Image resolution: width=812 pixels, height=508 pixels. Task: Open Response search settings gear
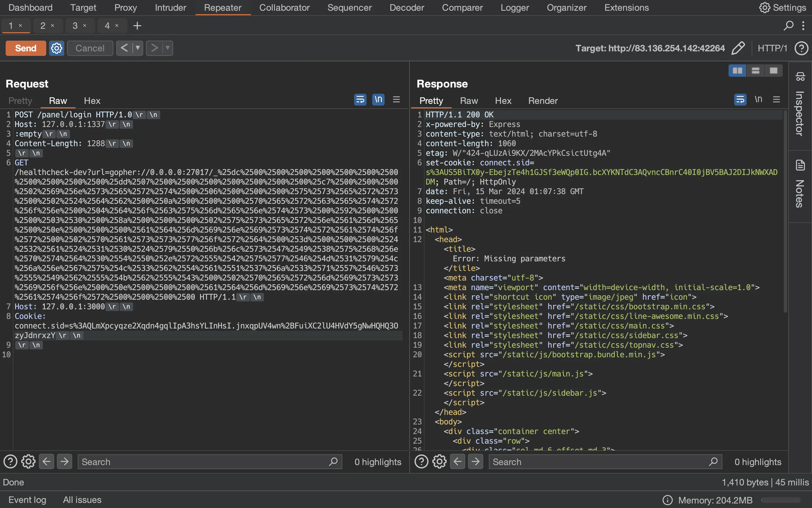coord(440,462)
